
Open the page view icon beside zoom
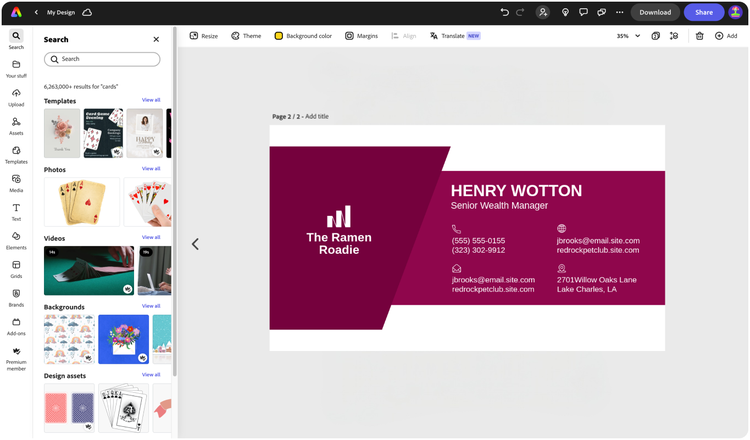pos(656,36)
